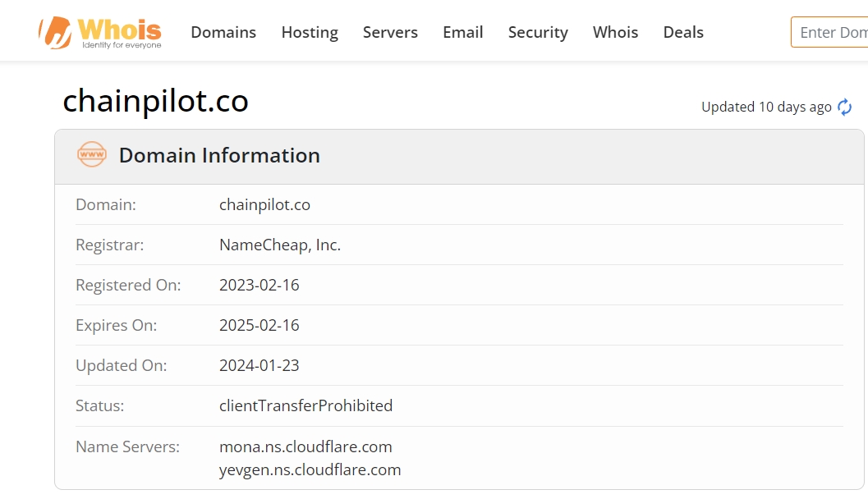Screen dimensions: 868x499
Task: Click the clientTransferProhibited status value
Action: coord(305,405)
